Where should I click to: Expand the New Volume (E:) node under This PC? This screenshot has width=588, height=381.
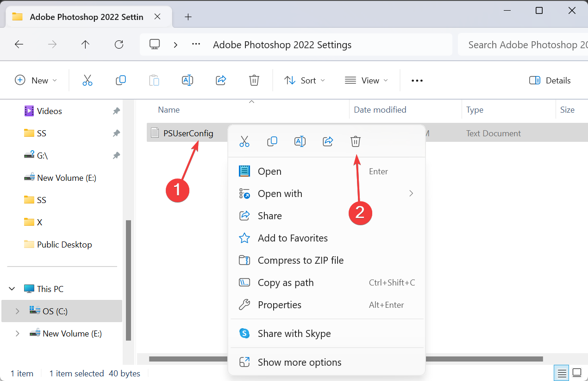tap(17, 333)
